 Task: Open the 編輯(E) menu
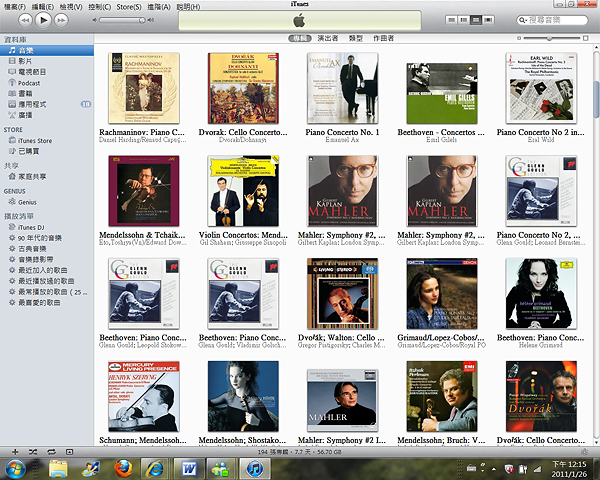tap(43, 7)
